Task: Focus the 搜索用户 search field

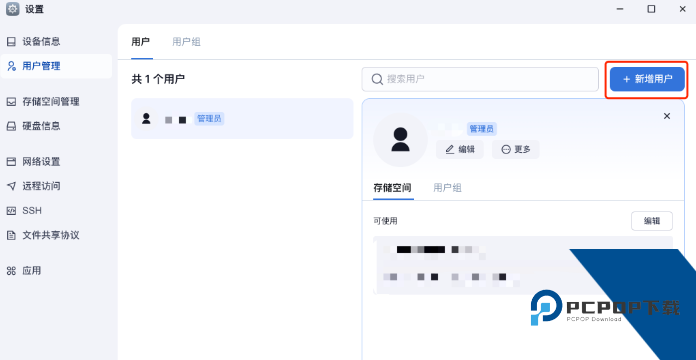Action: (x=480, y=79)
